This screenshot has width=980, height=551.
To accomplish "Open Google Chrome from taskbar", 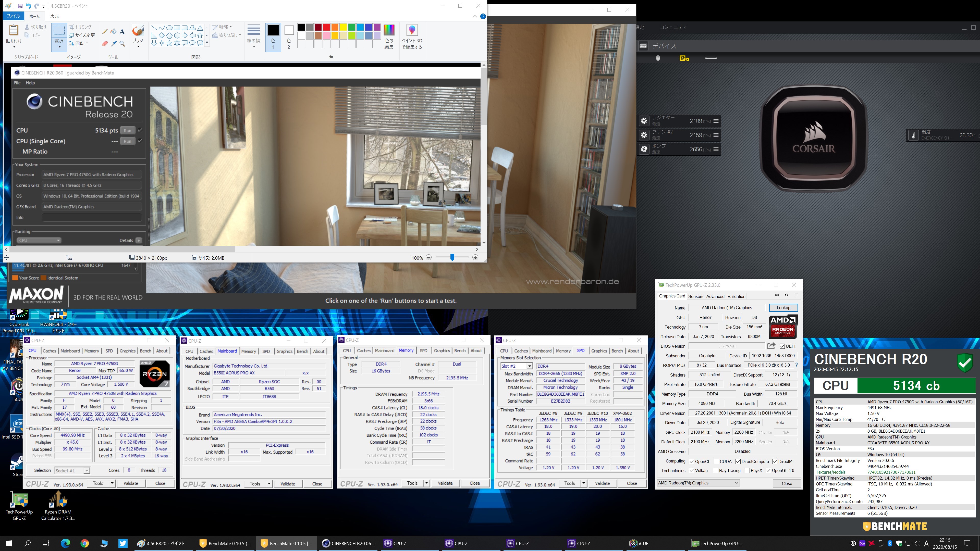I will pos(84,543).
